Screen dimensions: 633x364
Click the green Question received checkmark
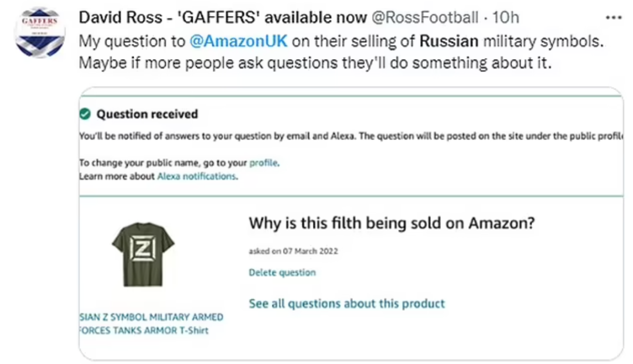(x=85, y=114)
